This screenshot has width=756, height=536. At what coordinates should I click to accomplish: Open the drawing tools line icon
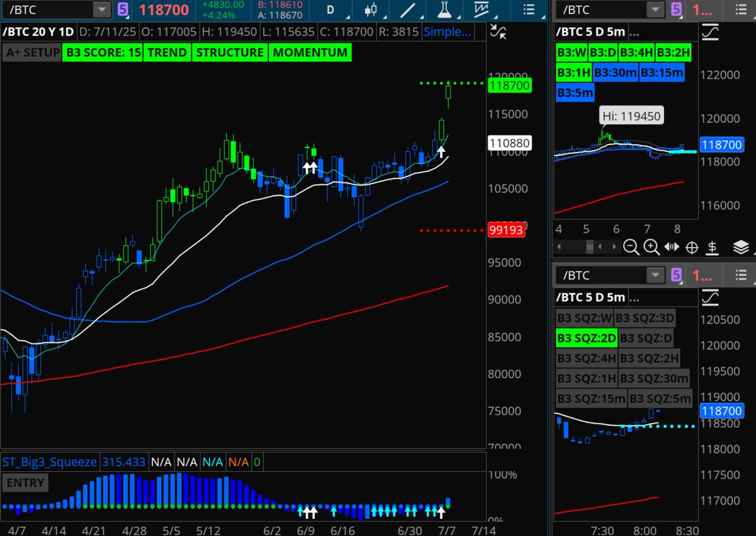point(408,9)
